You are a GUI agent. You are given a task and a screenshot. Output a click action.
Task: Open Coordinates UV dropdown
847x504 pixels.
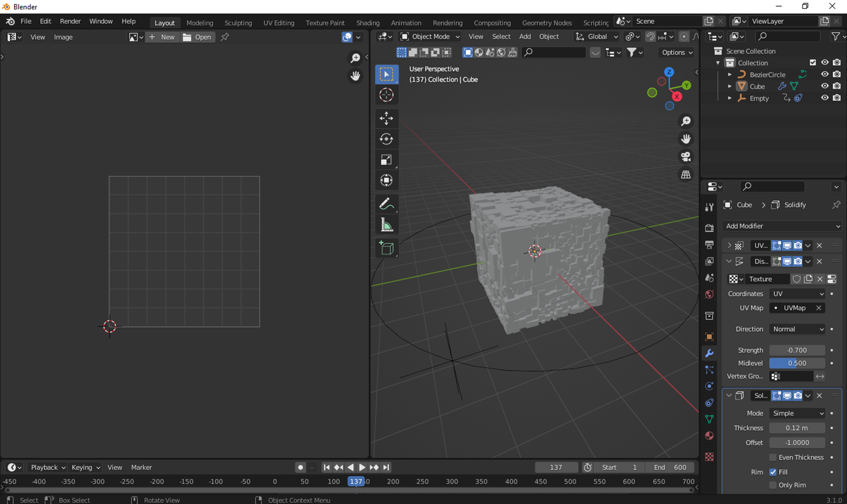[798, 294]
